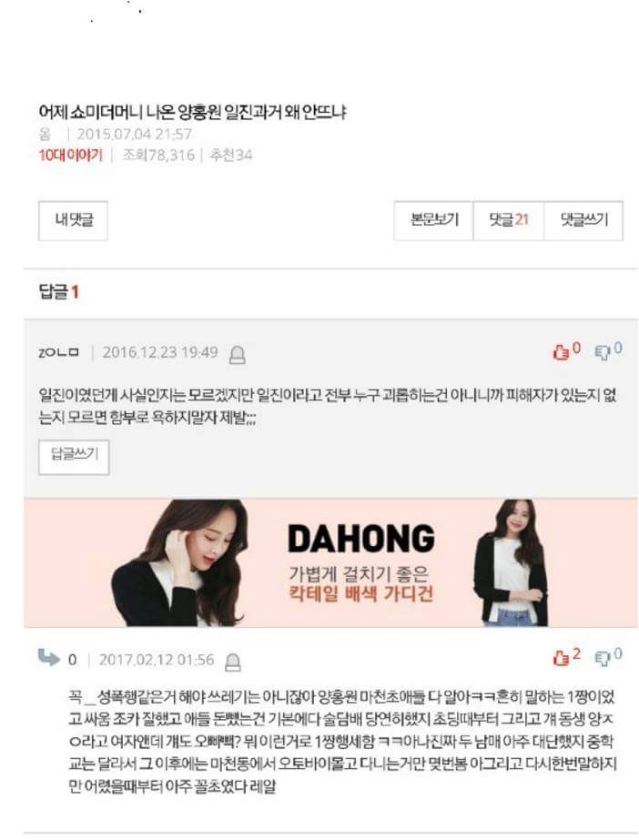Downvote the 2017.02.12 reply
The width and height of the screenshot is (639, 840).
[x=608, y=656]
